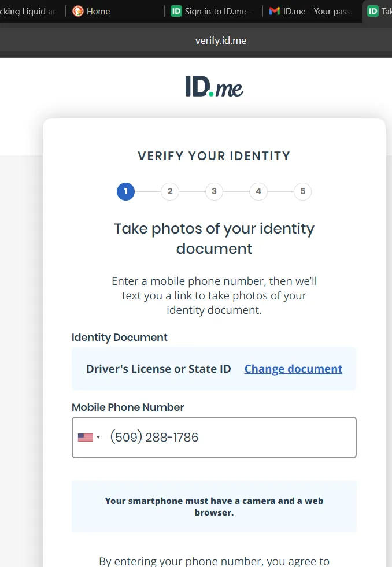Click the Gmail favicon in the tab bar
Screen dimensions: 392x567
coord(275,11)
